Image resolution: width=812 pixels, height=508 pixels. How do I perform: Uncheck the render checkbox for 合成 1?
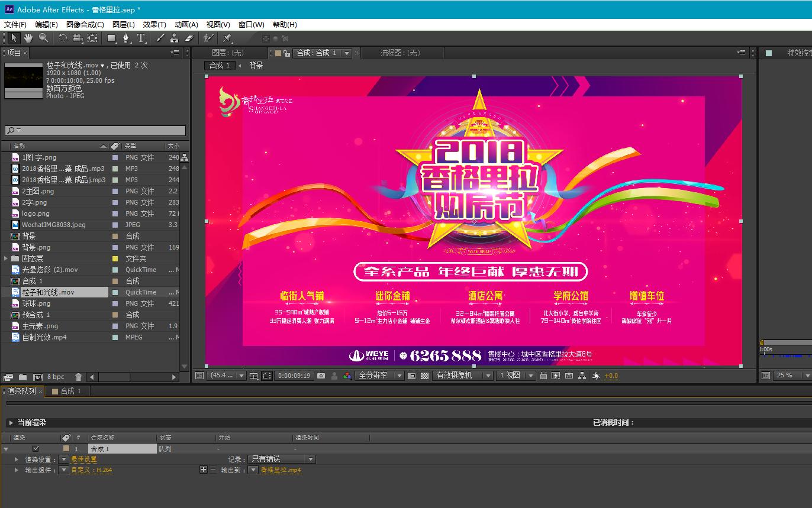coord(36,449)
